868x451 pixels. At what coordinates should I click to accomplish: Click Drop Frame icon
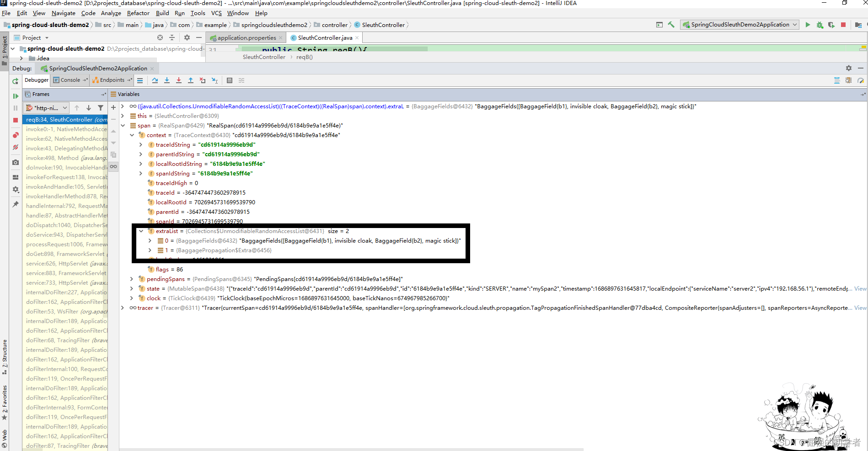(x=203, y=80)
